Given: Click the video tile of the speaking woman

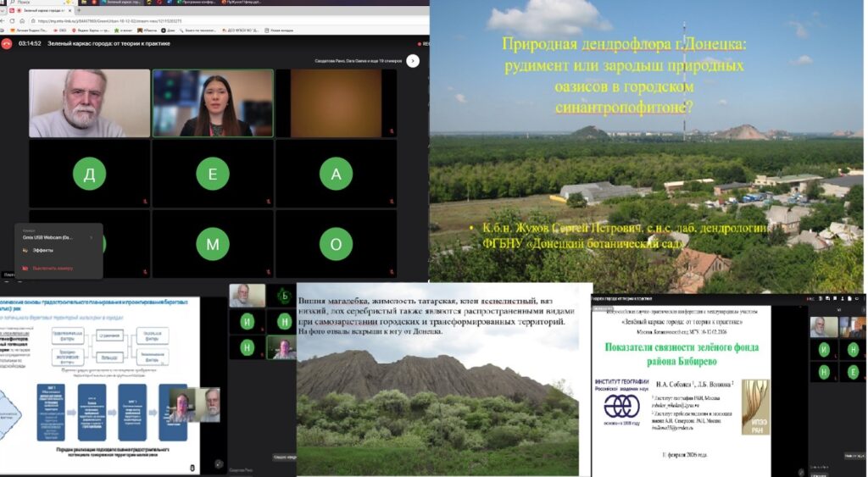Looking at the screenshot, I should pos(213,103).
